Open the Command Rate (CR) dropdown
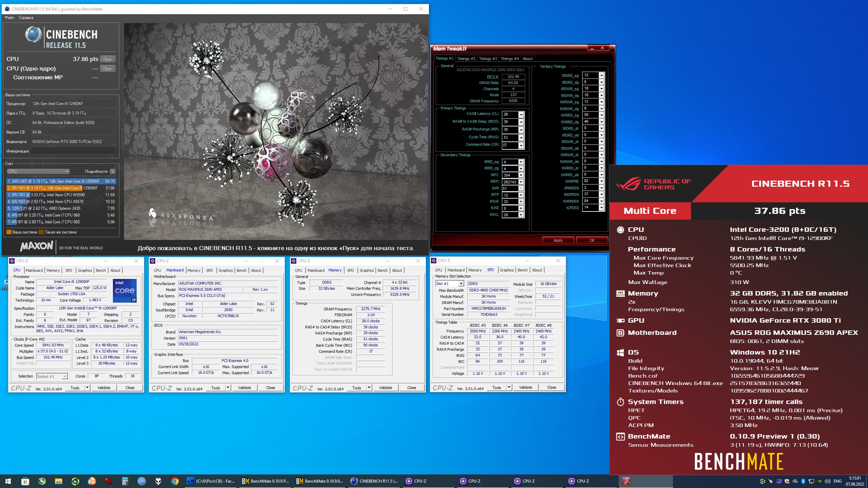868x488 pixels. (521, 145)
